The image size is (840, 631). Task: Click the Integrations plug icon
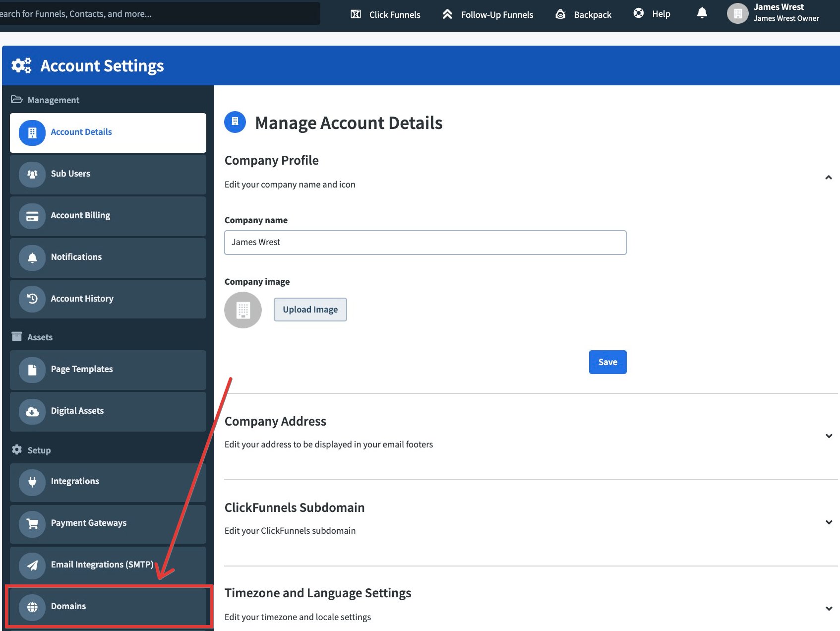tap(32, 482)
